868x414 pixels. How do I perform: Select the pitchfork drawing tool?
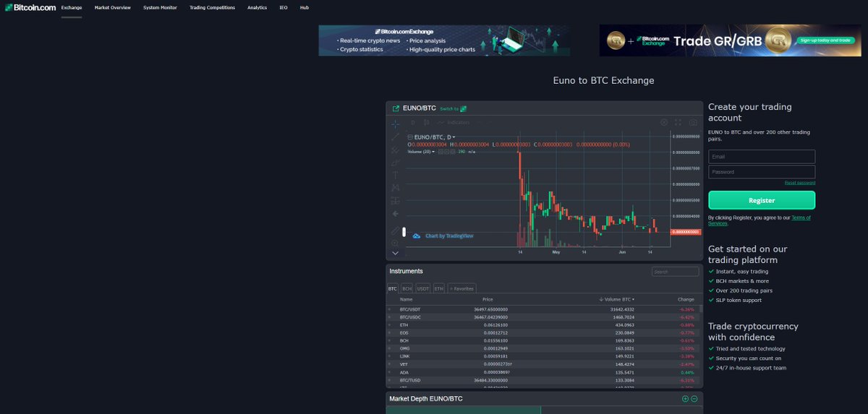(395, 150)
